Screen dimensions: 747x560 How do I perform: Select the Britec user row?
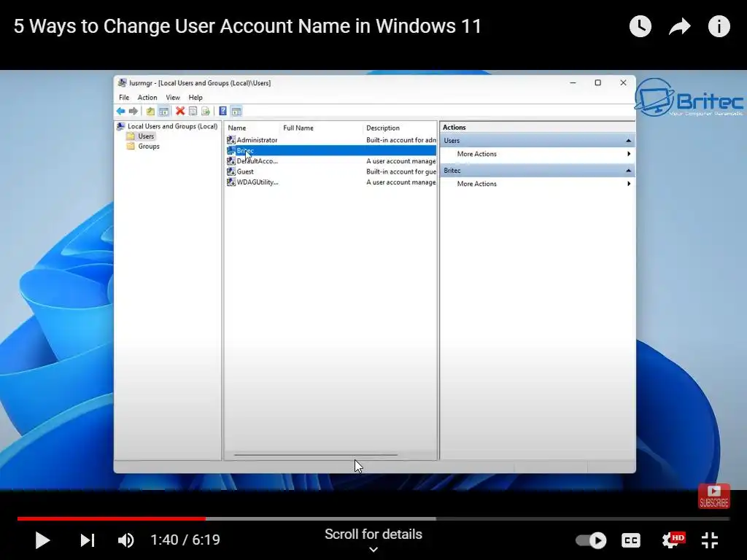tap(331, 150)
